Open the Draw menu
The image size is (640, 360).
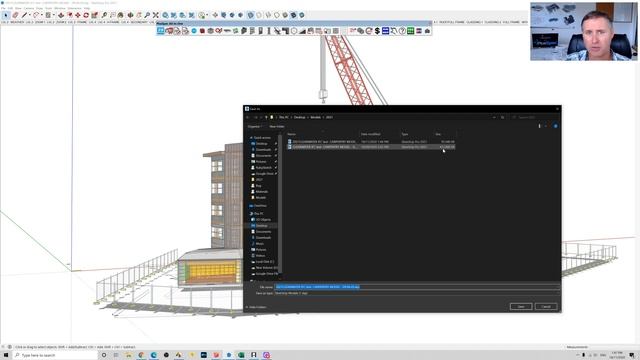[40, 8]
